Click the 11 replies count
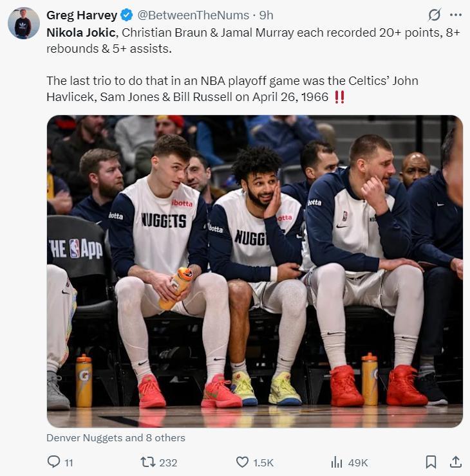 click(69, 463)
